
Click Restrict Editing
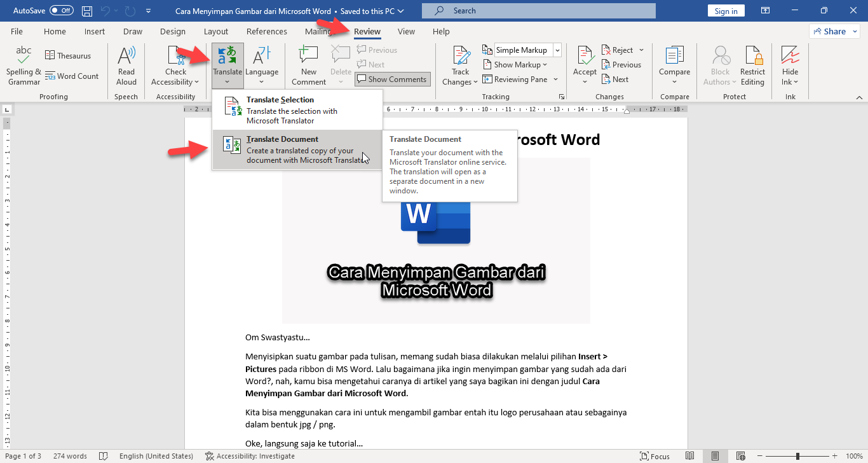click(752, 66)
